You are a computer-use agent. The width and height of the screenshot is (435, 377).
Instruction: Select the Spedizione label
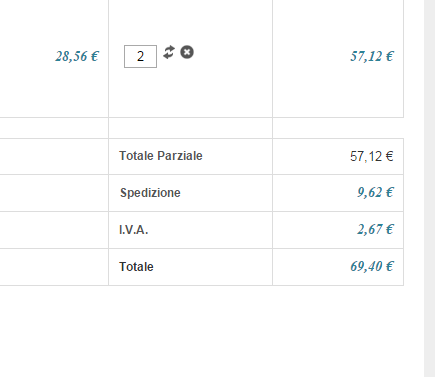coord(150,193)
